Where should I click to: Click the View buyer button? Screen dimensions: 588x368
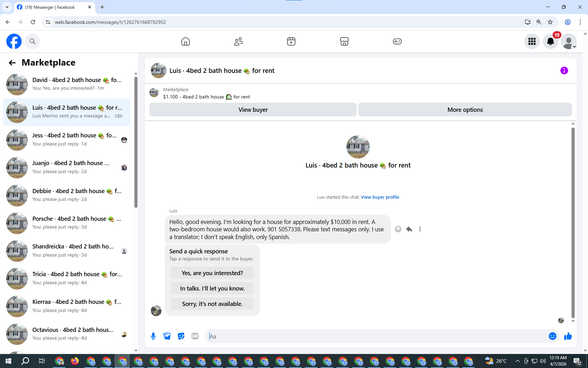click(x=253, y=110)
